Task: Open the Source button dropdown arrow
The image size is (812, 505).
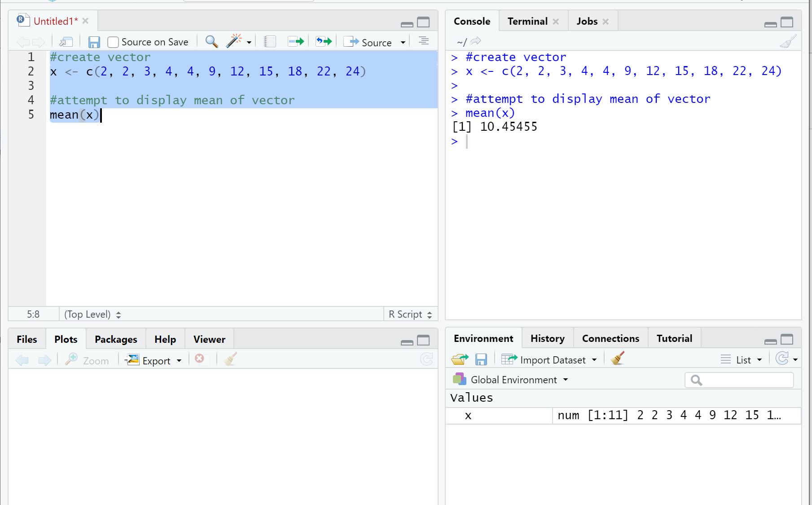Action: 403,43
